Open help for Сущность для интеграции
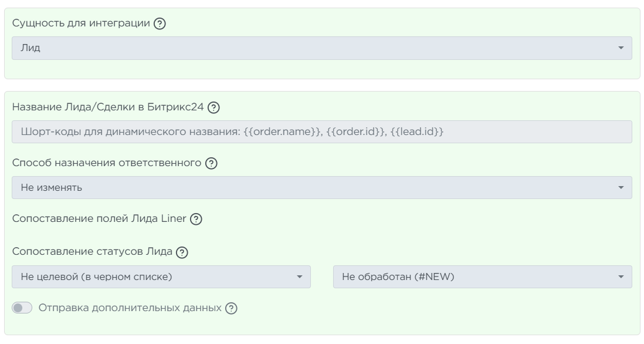644x344 pixels. 159,25
